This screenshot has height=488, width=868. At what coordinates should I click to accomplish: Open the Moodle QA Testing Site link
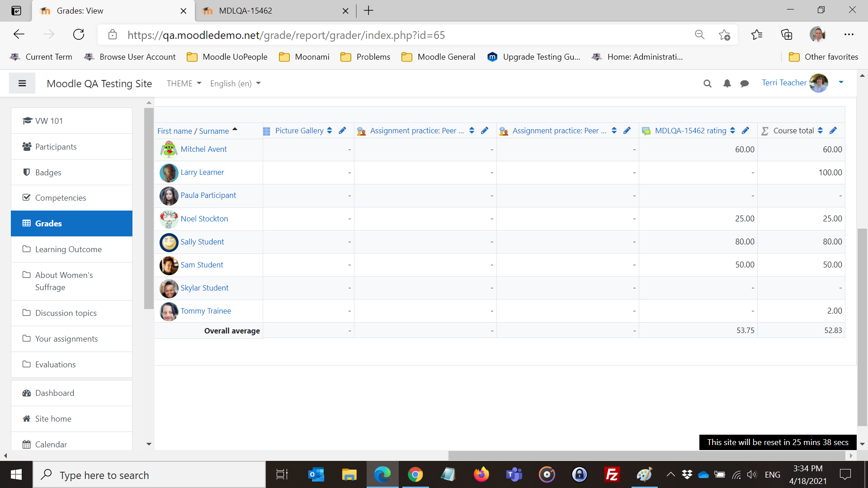99,84
